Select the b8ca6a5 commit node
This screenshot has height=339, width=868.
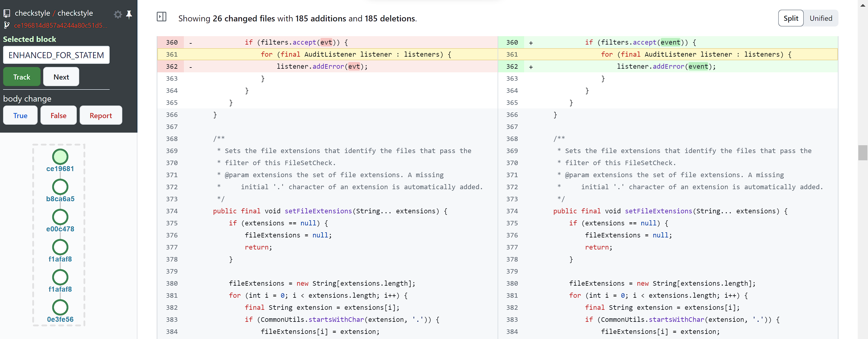pyautogui.click(x=60, y=187)
